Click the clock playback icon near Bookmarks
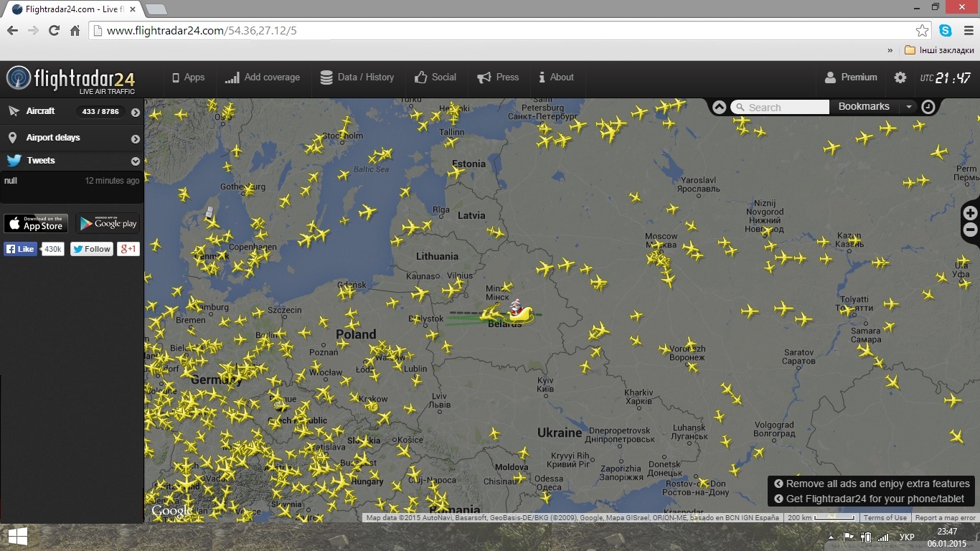Screen dimensions: 980x551 (928, 107)
